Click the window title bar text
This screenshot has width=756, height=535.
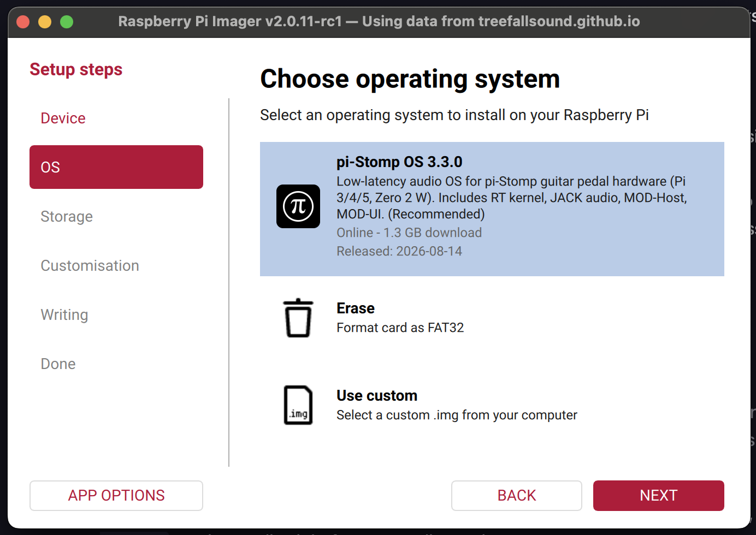click(379, 21)
